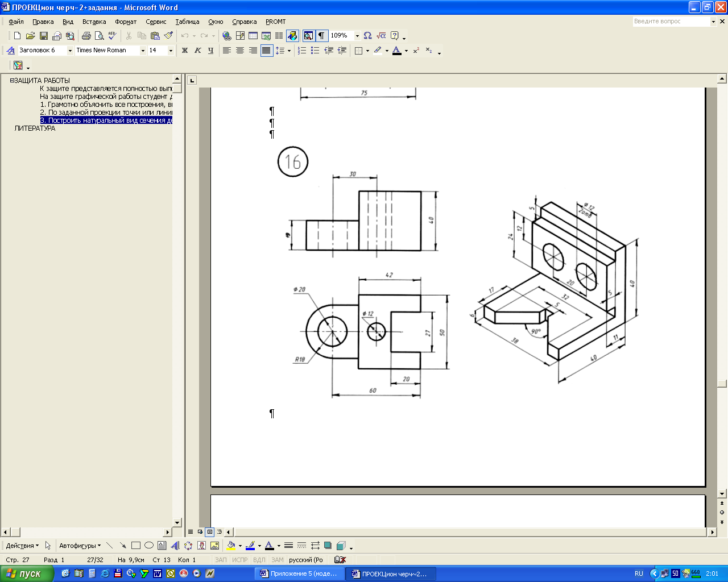
Task: Select ЛИТЕРАТУРА in the document map
Action: [x=35, y=128]
